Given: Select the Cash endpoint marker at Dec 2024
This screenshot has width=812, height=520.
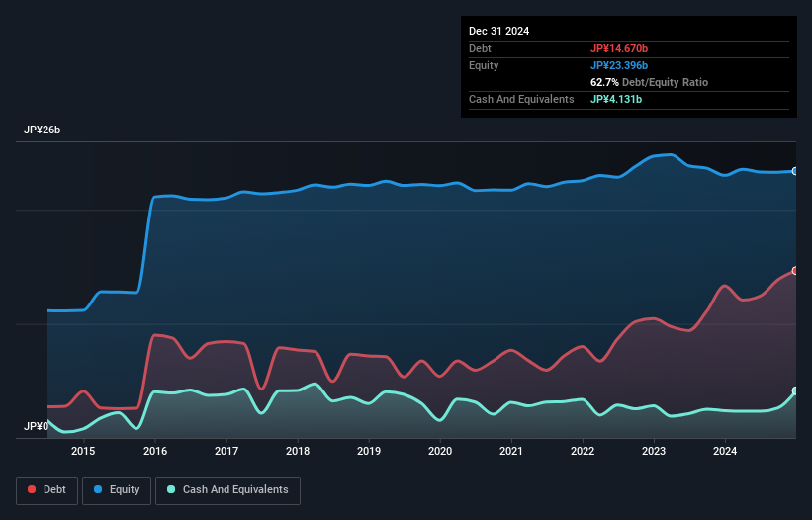Looking at the screenshot, I should pos(795,391).
